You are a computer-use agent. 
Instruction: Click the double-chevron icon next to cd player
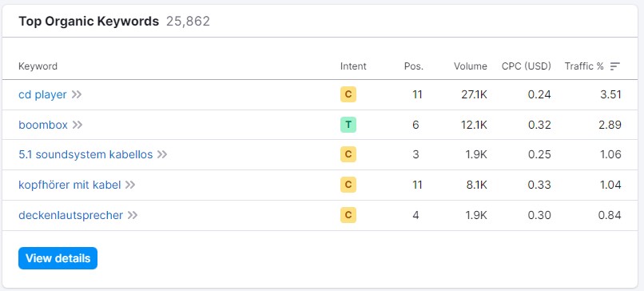pyautogui.click(x=77, y=94)
